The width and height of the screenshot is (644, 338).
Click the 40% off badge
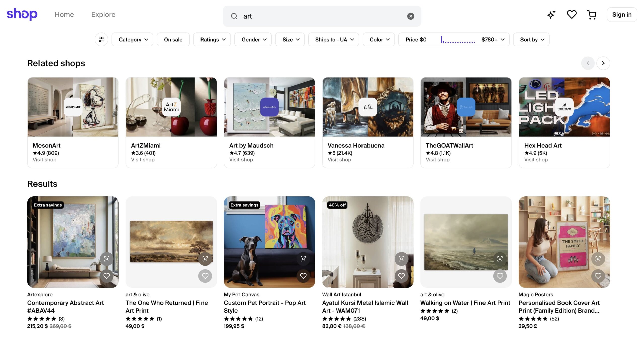[x=337, y=205]
